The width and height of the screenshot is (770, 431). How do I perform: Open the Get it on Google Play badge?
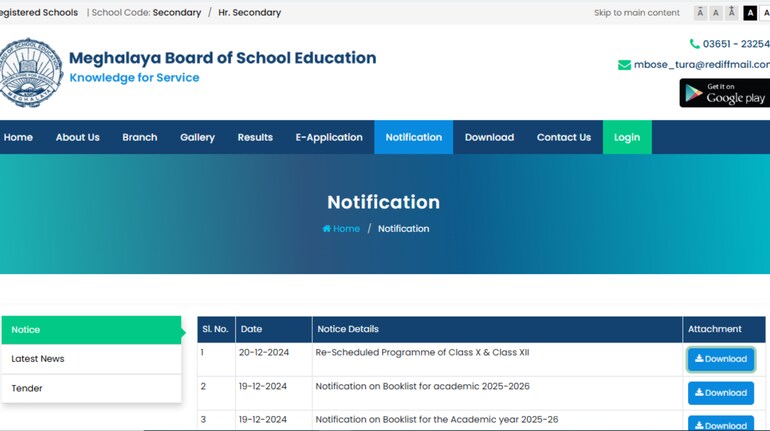click(x=725, y=94)
